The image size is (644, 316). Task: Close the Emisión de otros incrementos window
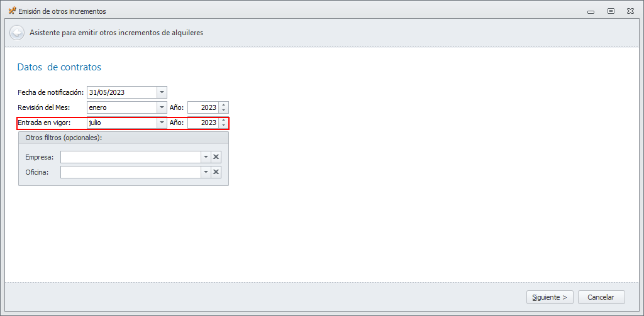[x=630, y=11]
